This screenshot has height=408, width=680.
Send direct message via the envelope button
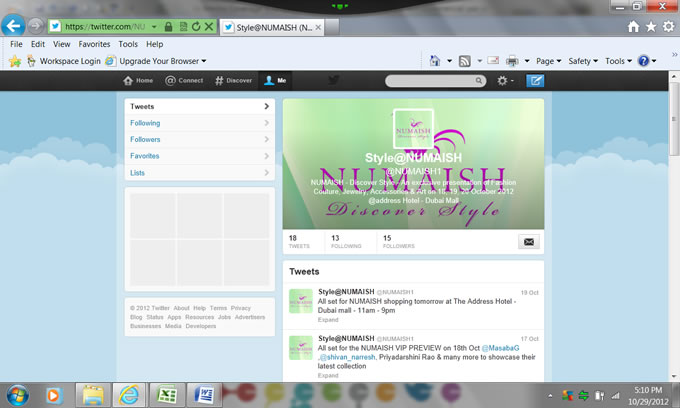(x=529, y=242)
